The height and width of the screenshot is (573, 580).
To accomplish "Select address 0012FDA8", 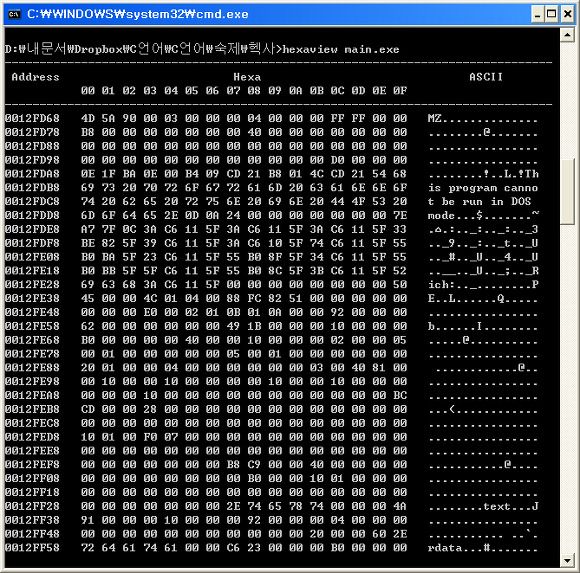I will 32,174.
